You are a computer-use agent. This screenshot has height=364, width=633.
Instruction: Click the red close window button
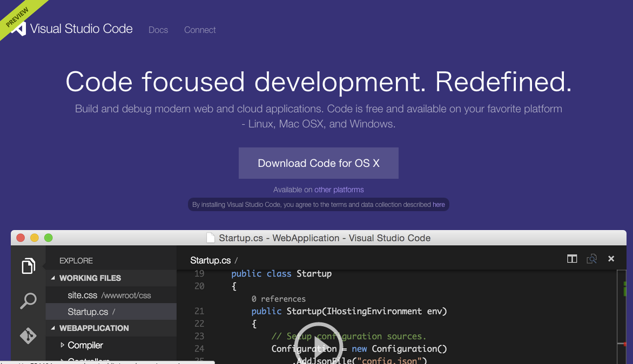tap(21, 238)
